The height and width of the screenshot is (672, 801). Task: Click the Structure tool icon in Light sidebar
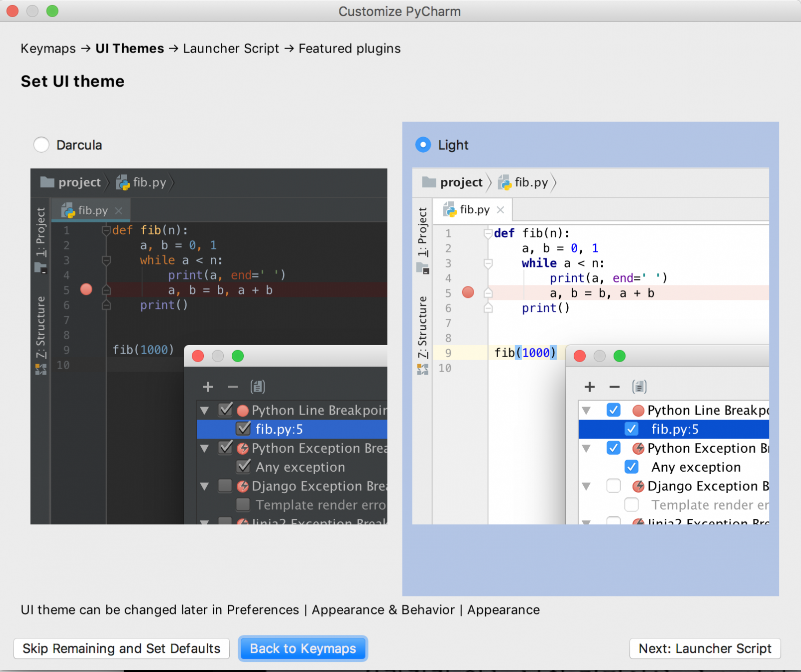(x=423, y=370)
